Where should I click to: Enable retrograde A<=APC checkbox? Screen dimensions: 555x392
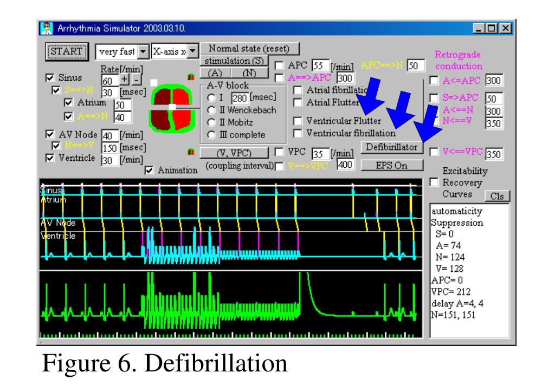tap(434, 81)
